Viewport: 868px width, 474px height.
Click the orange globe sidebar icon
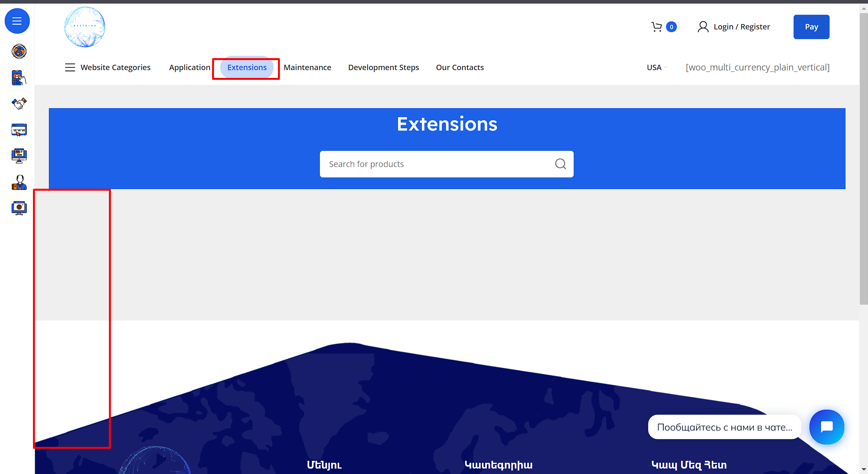click(19, 51)
